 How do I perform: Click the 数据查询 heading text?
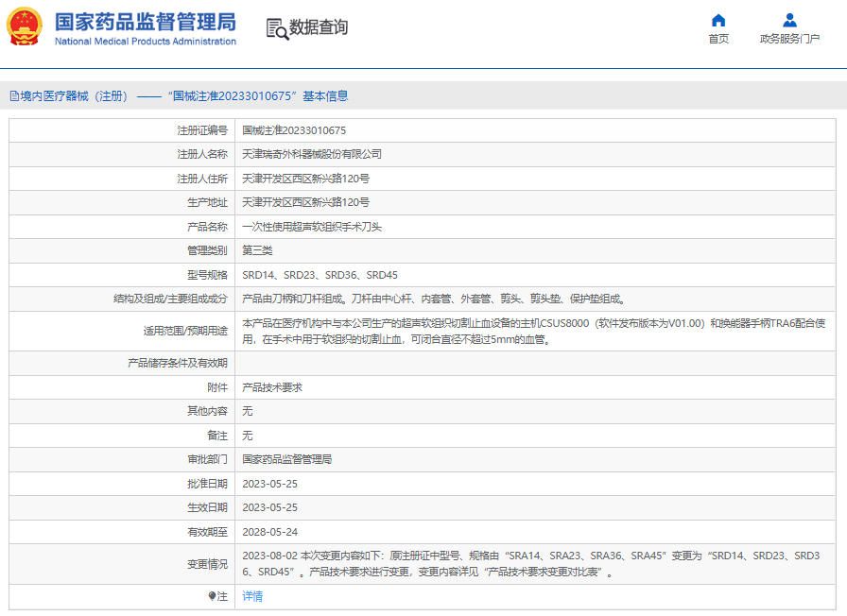[319, 27]
